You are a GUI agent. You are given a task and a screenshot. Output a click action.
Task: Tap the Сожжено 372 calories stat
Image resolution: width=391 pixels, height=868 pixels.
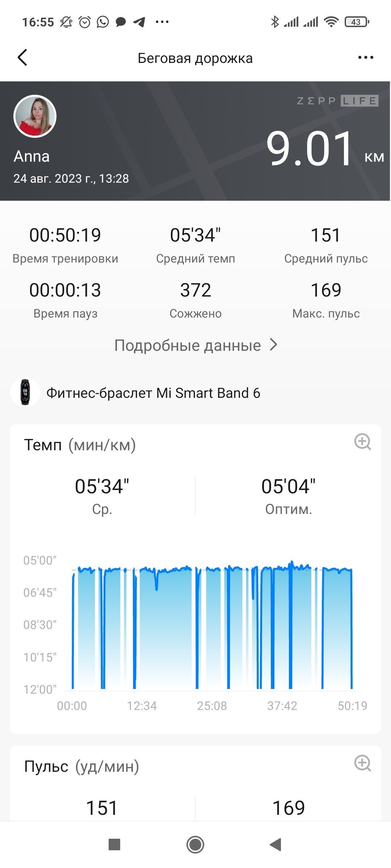[195, 300]
